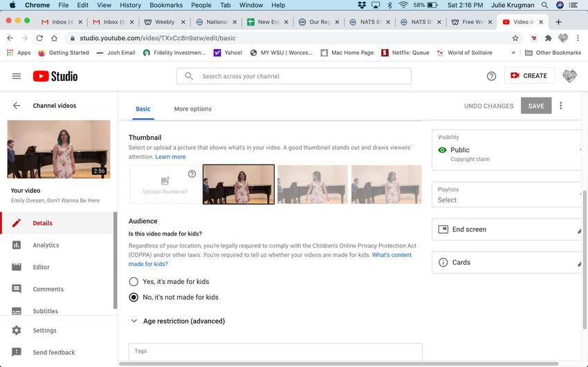Switch to the Basic tab

click(143, 109)
